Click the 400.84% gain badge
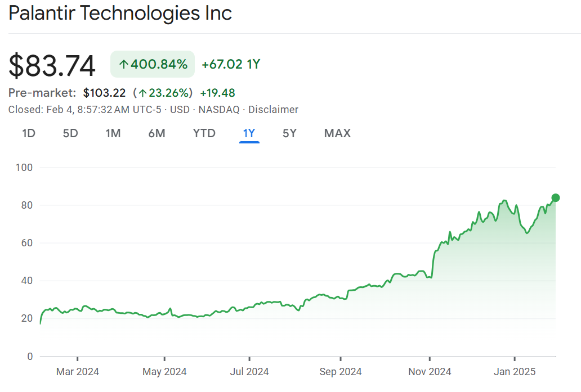 153,64
